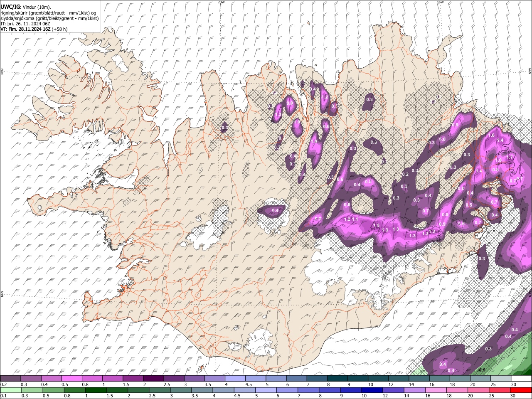Pick the bright pink upper swatch between 0.5 and 0.8
This screenshot has height=399, width=532.
[x=71, y=379]
